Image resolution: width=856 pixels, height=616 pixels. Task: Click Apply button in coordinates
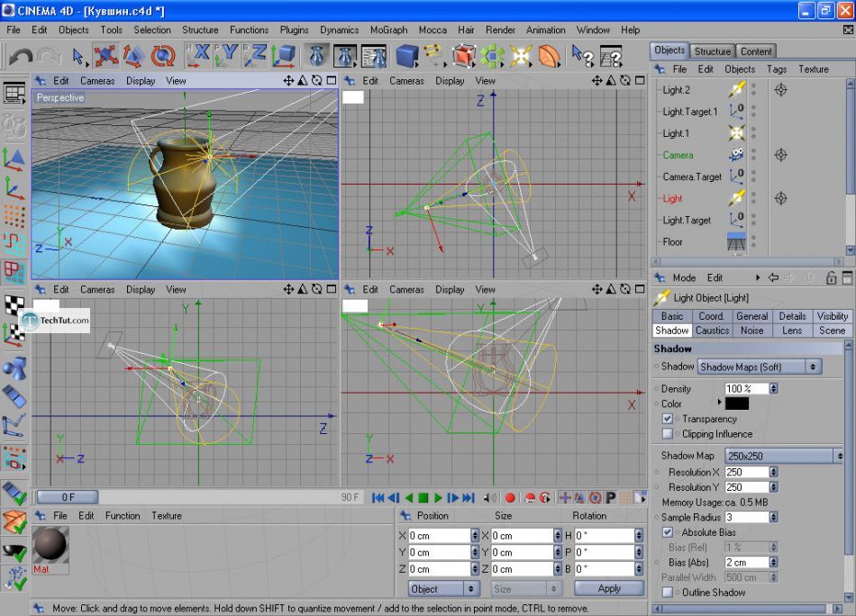pyautogui.click(x=609, y=588)
